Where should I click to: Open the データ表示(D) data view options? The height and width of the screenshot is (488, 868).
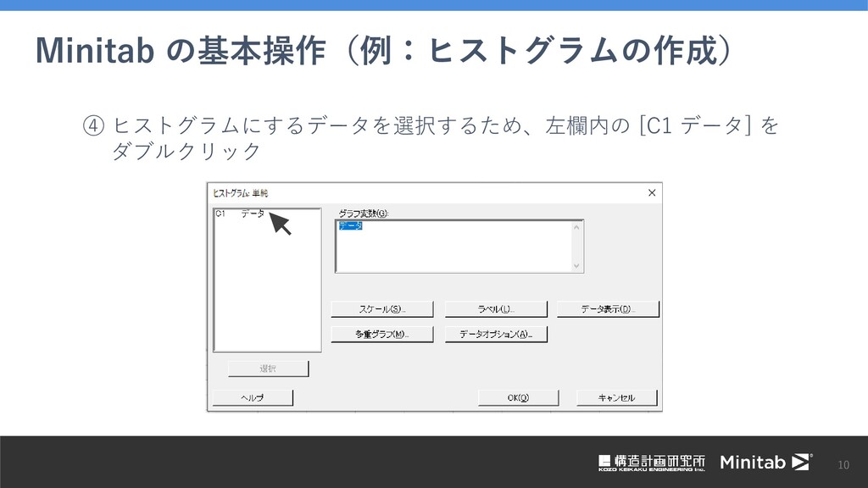(x=608, y=309)
